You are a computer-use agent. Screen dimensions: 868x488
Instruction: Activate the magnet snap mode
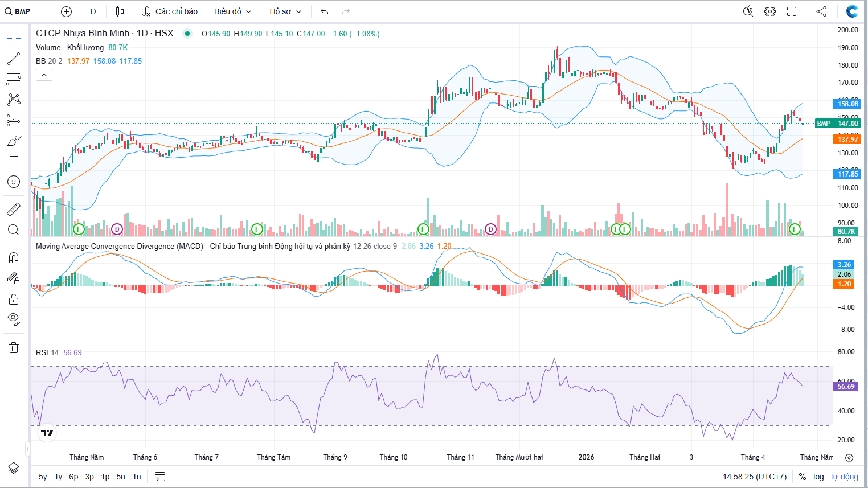(x=14, y=258)
